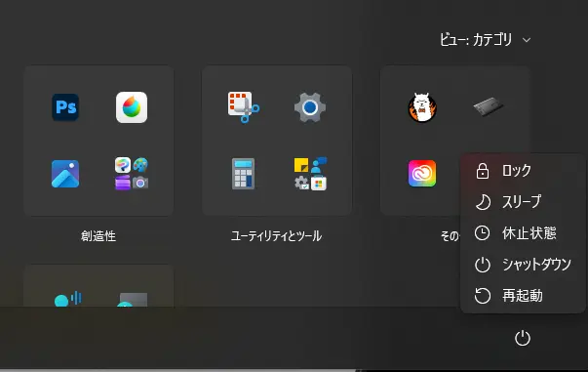The width and height of the screenshot is (588, 372).
Task: Click the 創造性 category label
Action: pyautogui.click(x=98, y=236)
